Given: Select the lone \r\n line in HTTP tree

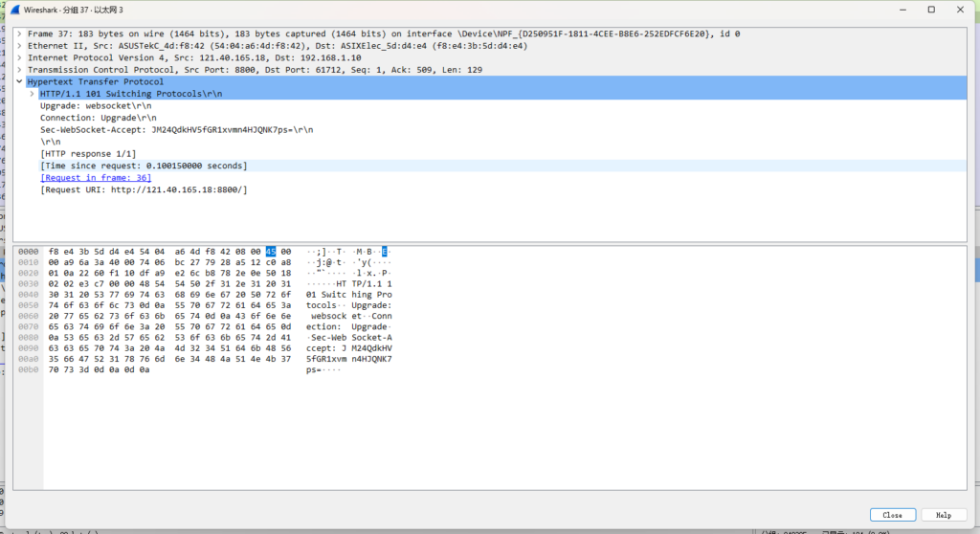Looking at the screenshot, I should pyautogui.click(x=51, y=142).
